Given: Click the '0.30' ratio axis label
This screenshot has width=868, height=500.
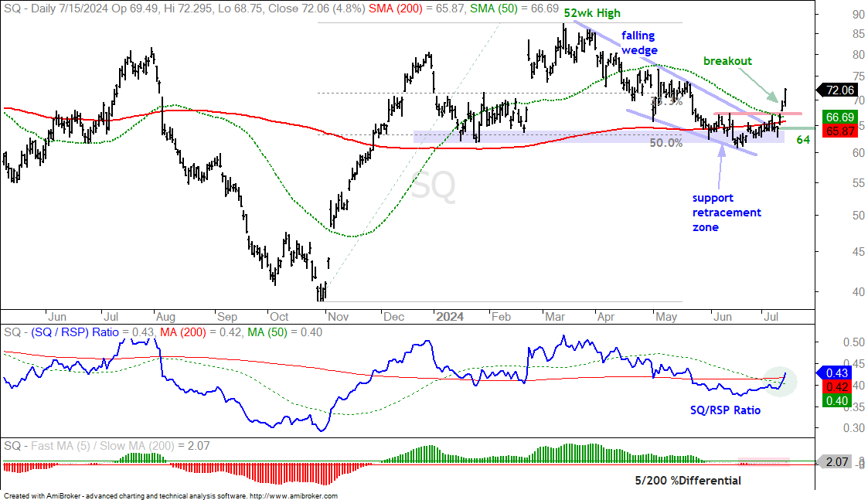Looking at the screenshot, I should [x=853, y=428].
